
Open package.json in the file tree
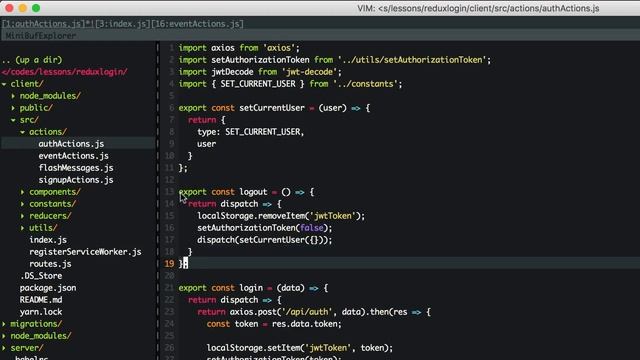[48, 288]
